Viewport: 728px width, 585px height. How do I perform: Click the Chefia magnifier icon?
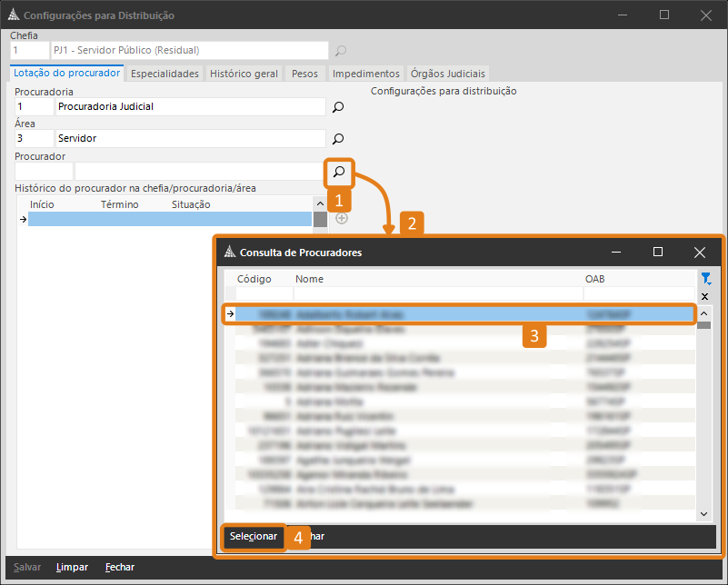pos(341,51)
